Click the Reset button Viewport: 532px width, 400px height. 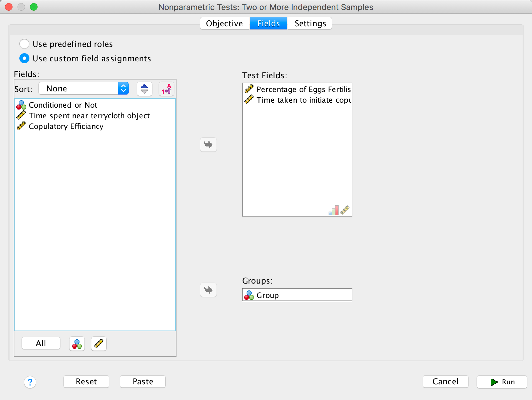pos(86,382)
